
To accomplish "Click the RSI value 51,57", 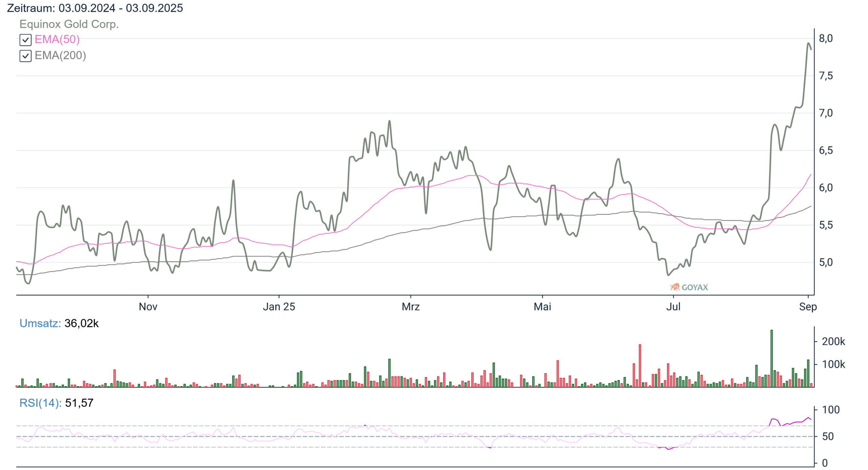I will click(x=79, y=403).
